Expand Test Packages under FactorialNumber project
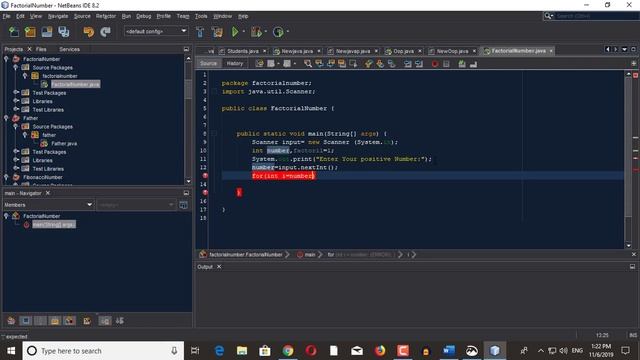640x360 pixels. coord(16,93)
